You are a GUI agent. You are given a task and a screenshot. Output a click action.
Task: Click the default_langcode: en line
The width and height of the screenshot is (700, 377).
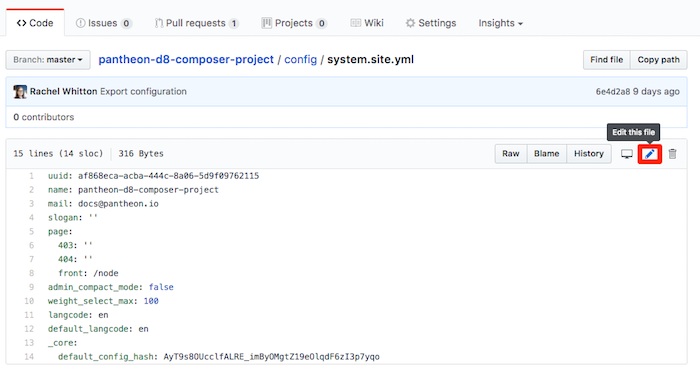click(98, 329)
